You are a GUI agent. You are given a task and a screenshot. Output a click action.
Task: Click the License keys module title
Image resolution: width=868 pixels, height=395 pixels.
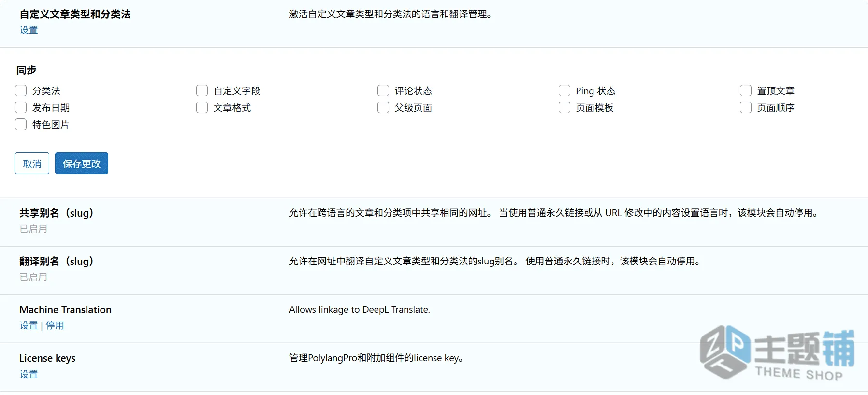pyautogui.click(x=47, y=358)
